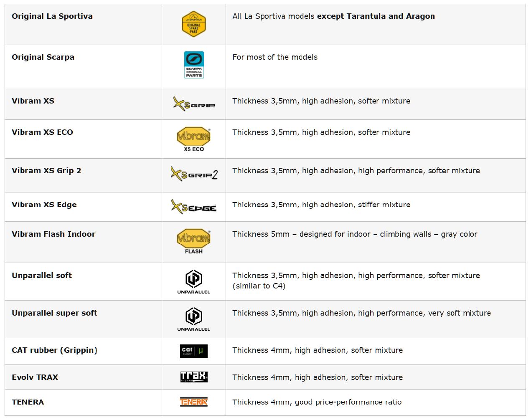
Task: Click the La Sportiva Original Spare Part logo
Action: pyautogui.click(x=194, y=24)
